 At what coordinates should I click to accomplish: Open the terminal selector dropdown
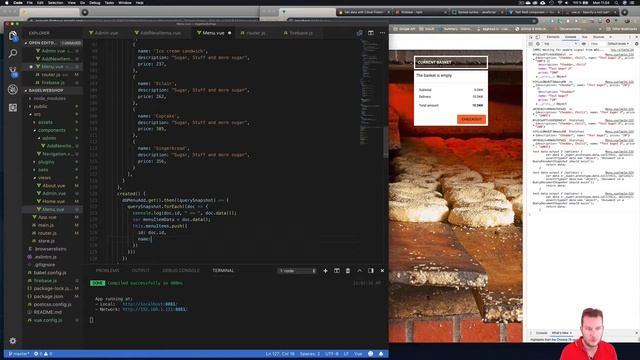point(297,271)
